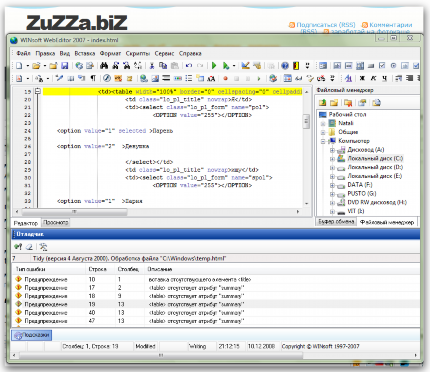
Task: Collapse the Компьютер tree node
Action: click(x=323, y=141)
